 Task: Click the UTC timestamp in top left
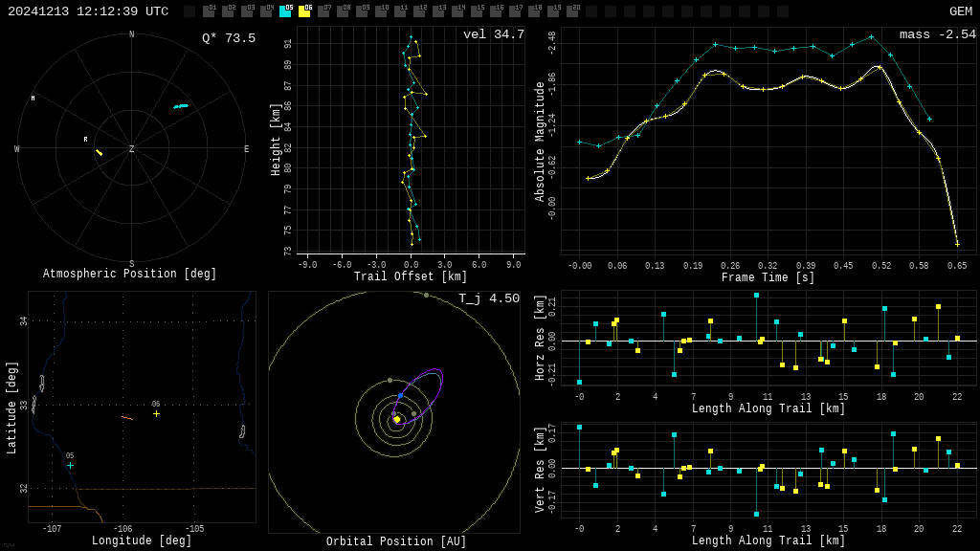tap(88, 11)
